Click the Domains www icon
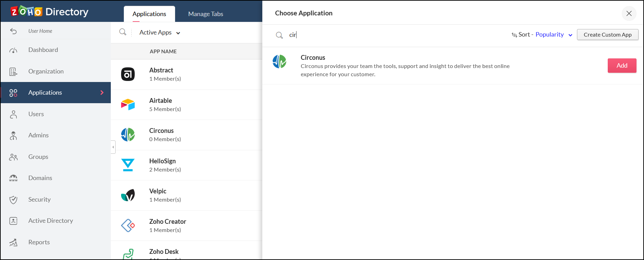 point(13,178)
